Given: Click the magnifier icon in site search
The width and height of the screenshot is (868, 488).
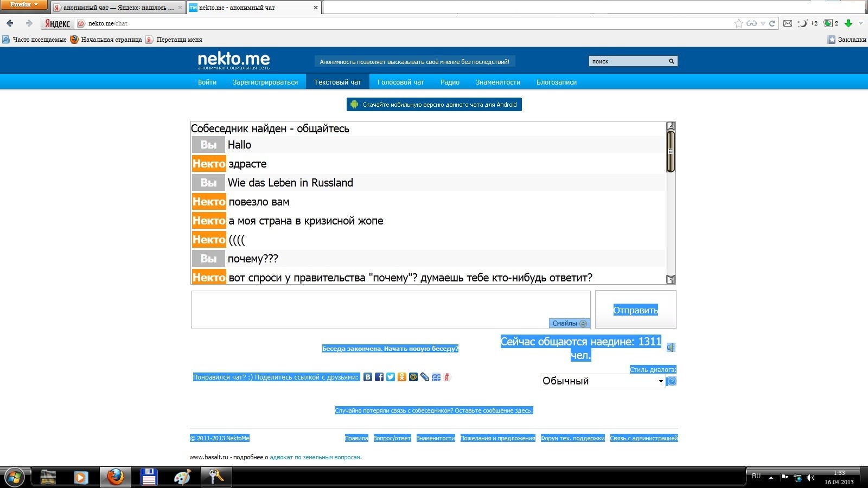Looking at the screenshot, I should [x=671, y=61].
